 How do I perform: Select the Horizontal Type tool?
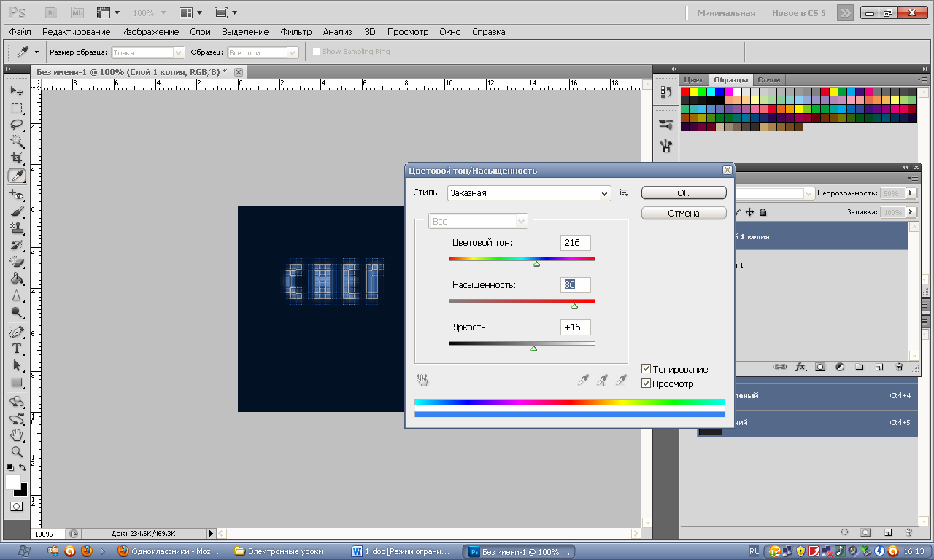pos(17,349)
